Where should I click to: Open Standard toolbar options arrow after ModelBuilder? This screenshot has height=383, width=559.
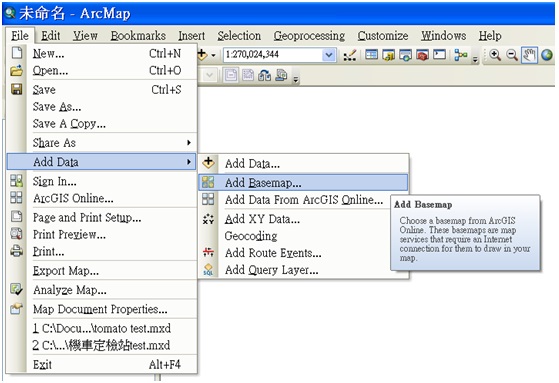pyautogui.click(x=475, y=60)
